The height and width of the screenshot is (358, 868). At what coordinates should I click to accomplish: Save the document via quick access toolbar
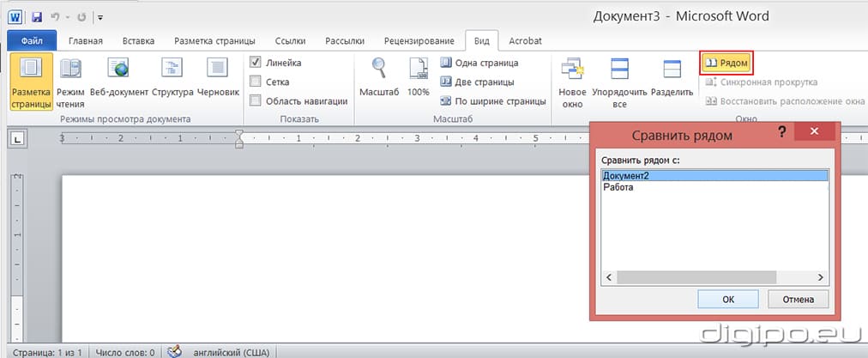[x=37, y=17]
